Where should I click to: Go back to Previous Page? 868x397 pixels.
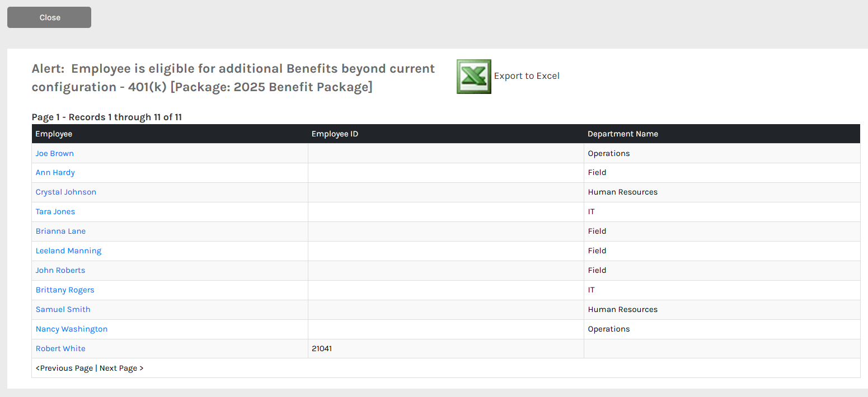click(x=64, y=368)
